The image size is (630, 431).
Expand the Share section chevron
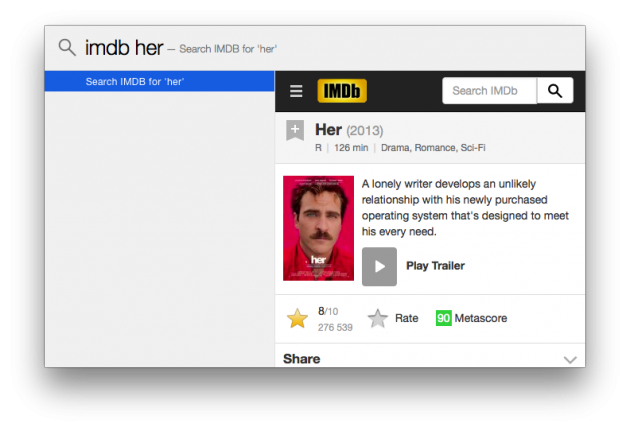(570, 359)
